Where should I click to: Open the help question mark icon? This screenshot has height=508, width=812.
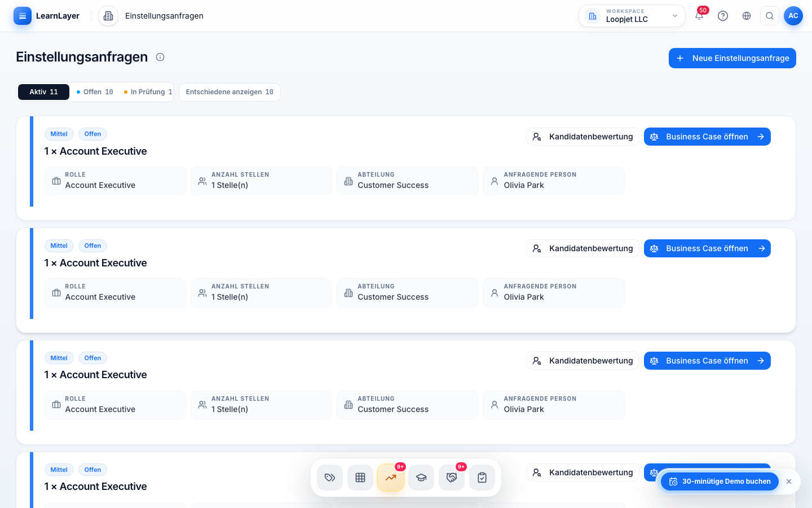pyautogui.click(x=723, y=16)
